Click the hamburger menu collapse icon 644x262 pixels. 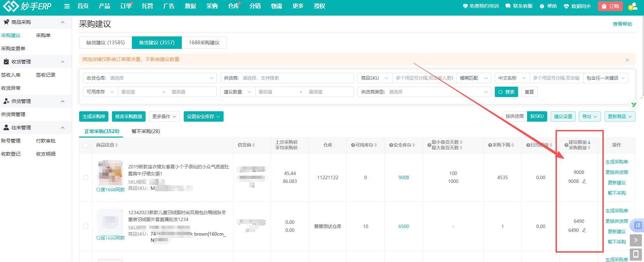click(x=67, y=6)
